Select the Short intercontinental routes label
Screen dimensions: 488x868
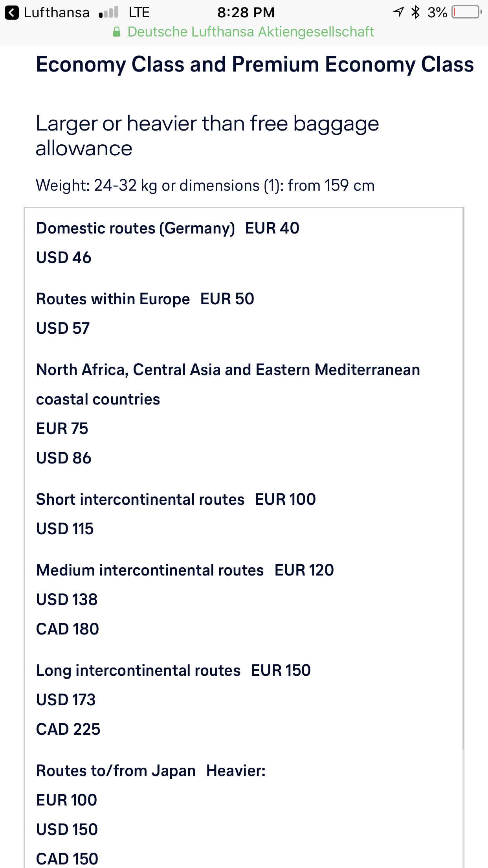(x=140, y=500)
